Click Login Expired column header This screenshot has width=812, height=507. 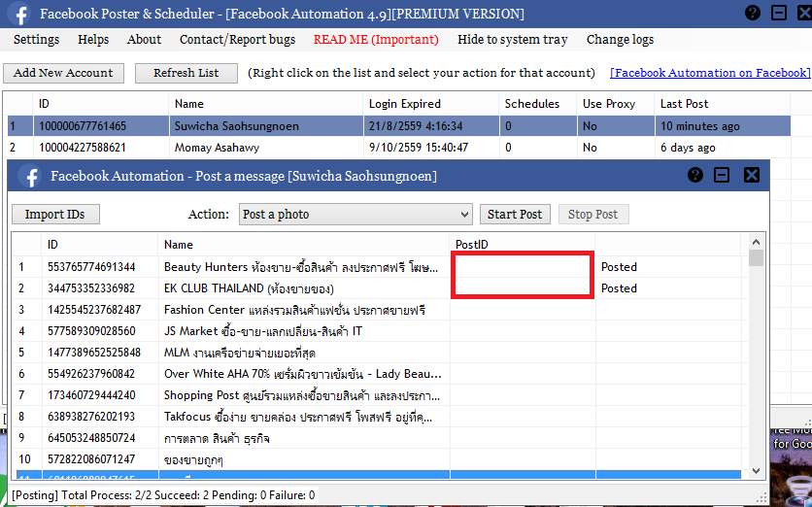pos(430,104)
